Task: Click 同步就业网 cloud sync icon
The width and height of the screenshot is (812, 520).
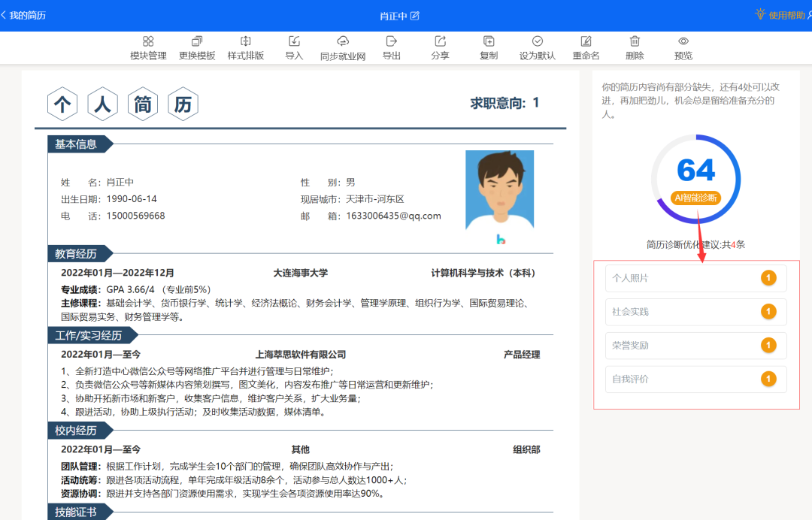Action: (343, 42)
